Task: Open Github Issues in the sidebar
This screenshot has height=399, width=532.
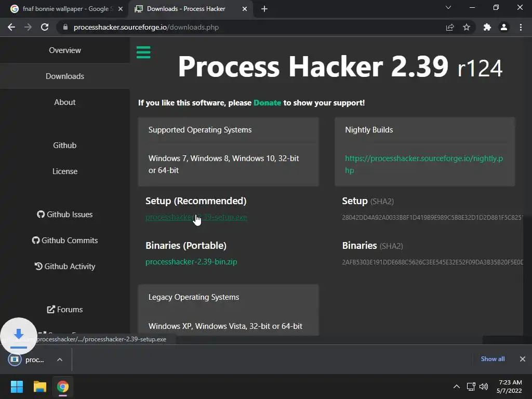Action: (65, 215)
